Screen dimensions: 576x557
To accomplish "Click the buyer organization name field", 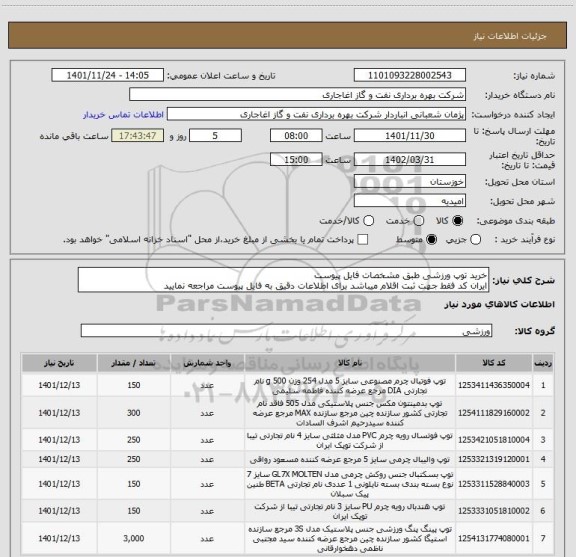I will point(297,95).
